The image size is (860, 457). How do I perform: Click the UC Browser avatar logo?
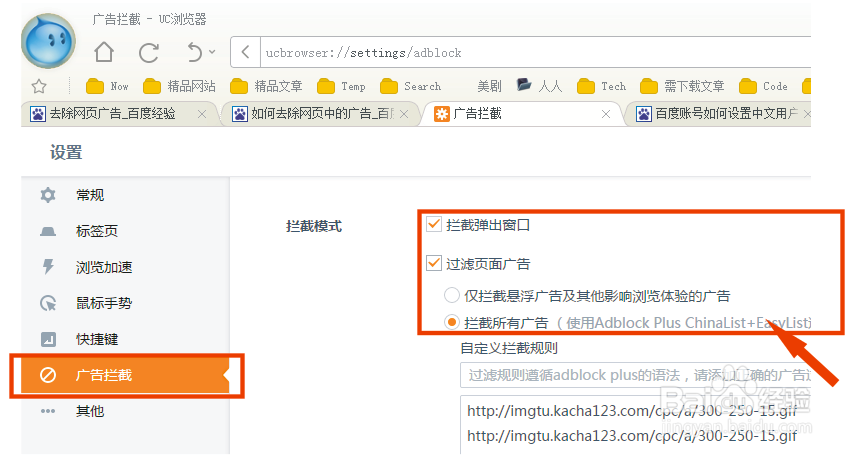point(48,41)
